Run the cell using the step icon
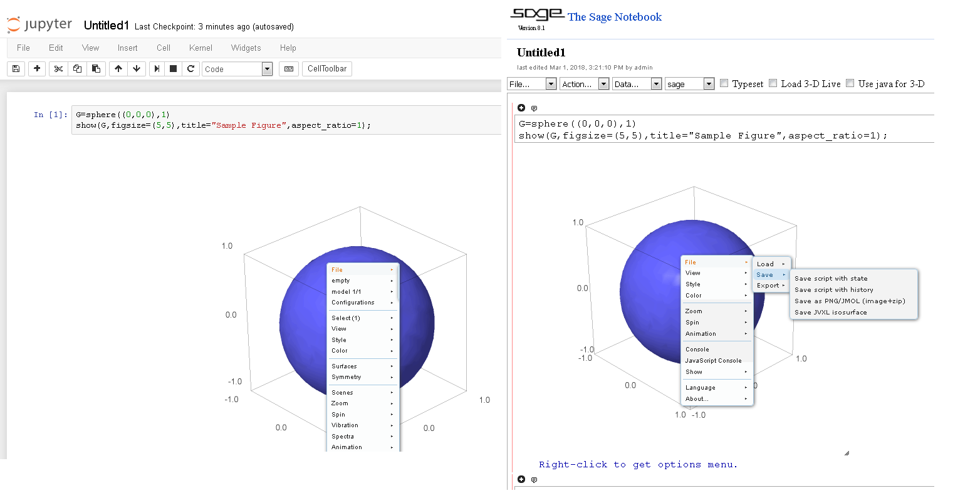 (157, 69)
